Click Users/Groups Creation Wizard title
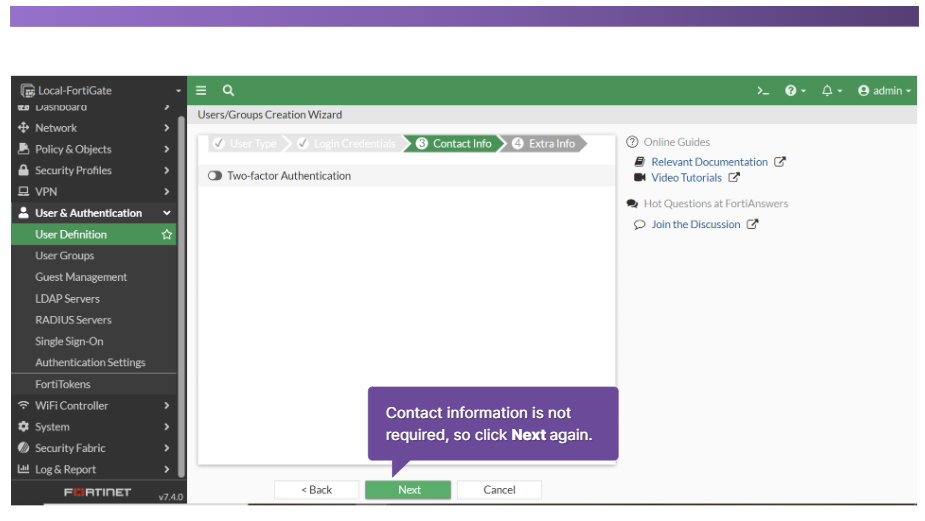 270,114
